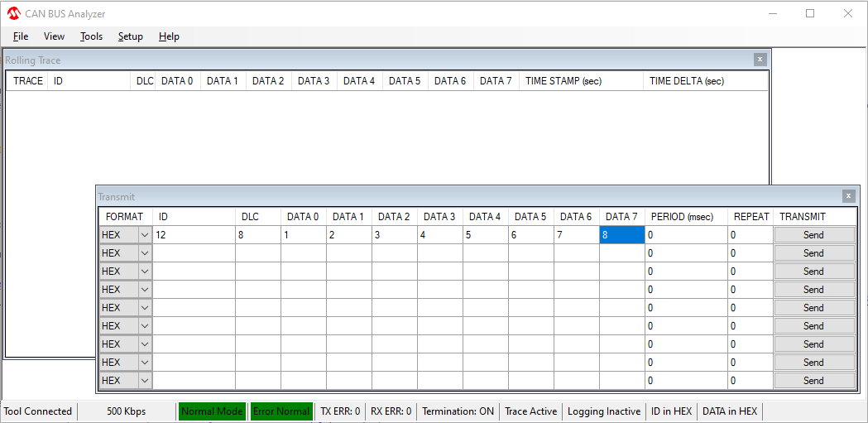868x423 pixels.
Task: Close the Rolling Trace window
Action: 760,60
